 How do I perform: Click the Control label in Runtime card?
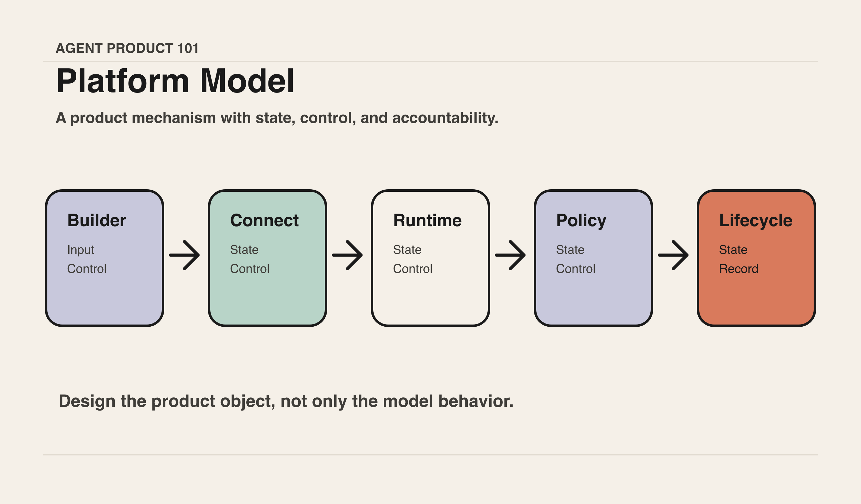tap(413, 269)
